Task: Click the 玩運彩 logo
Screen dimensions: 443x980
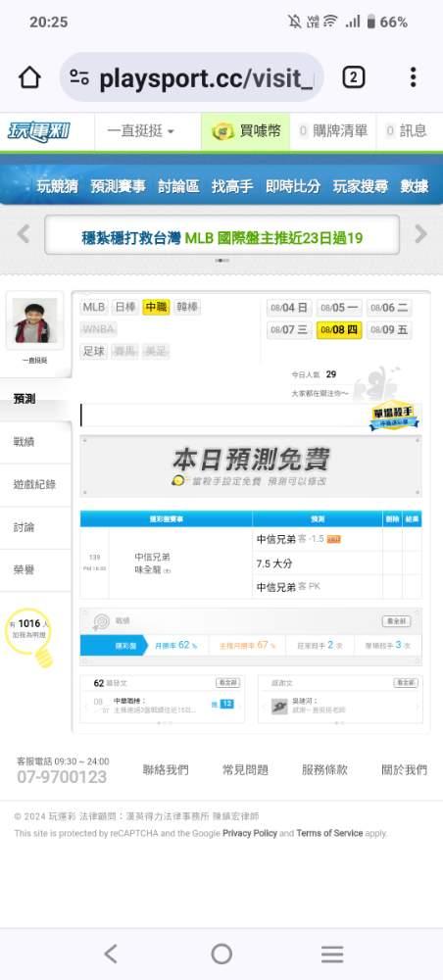Action: click(x=39, y=132)
